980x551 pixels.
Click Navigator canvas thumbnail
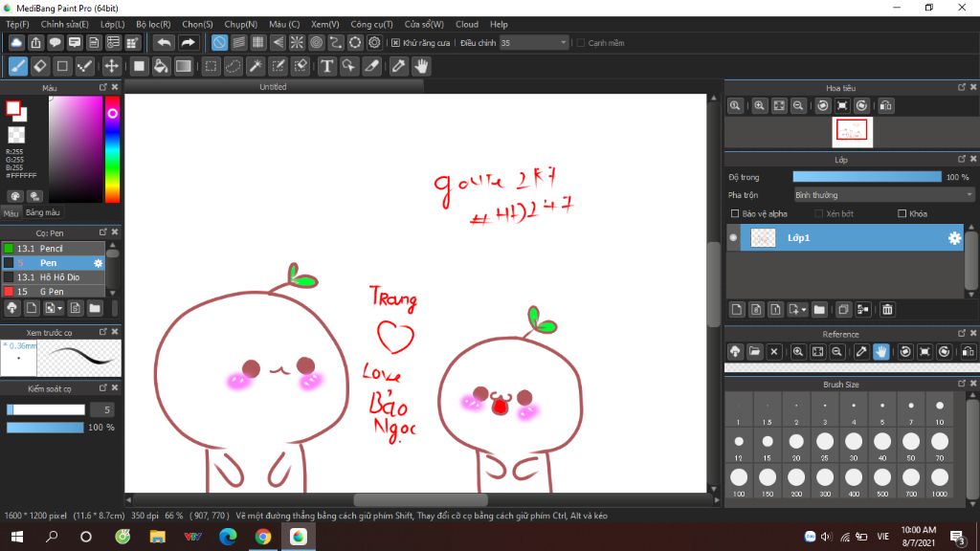click(x=852, y=132)
